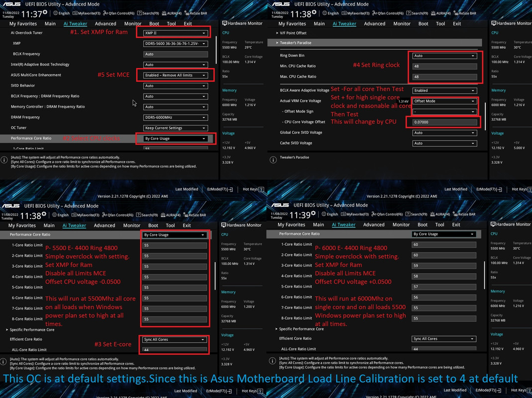Switch to the Monitor tab, 11:37 screen
This screenshot has height=398, width=532.
133,23
